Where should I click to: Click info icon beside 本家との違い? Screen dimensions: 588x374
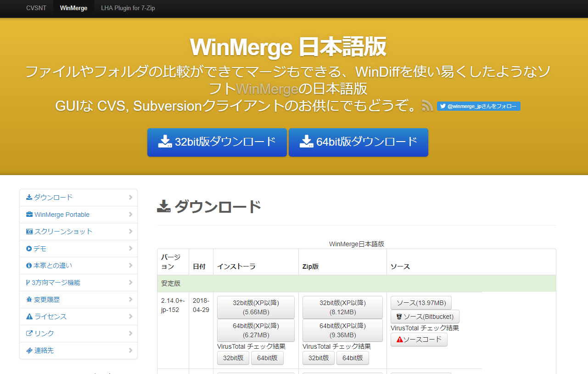29,266
